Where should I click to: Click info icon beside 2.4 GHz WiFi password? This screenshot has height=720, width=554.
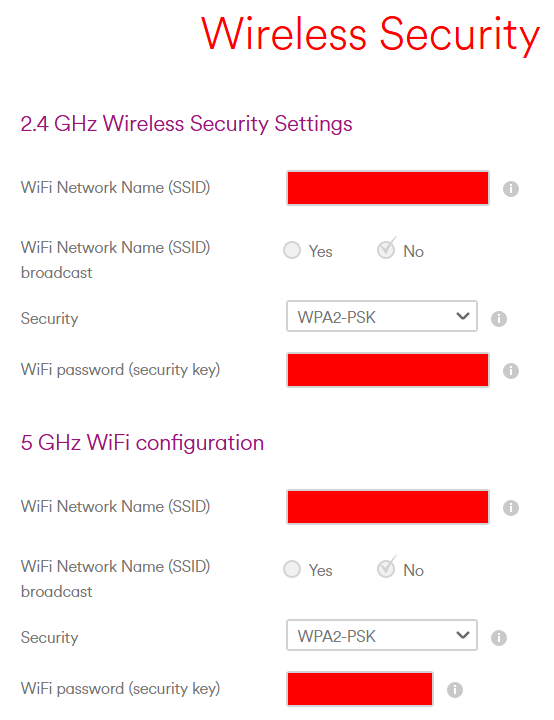pyautogui.click(x=510, y=371)
